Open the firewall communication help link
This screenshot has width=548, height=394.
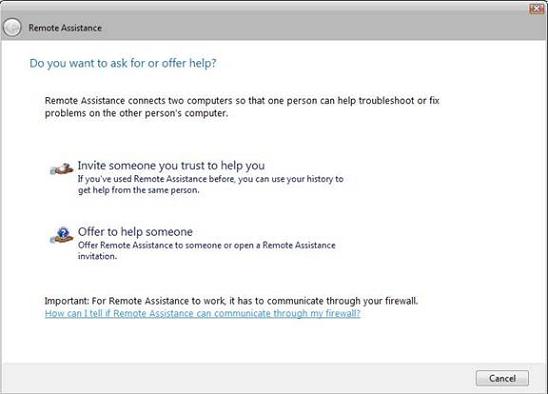202,313
